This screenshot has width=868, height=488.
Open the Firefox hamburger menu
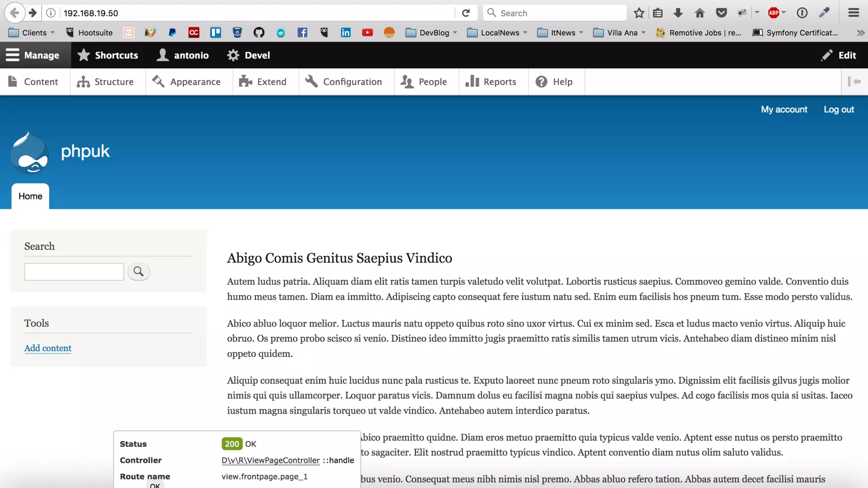tap(854, 13)
